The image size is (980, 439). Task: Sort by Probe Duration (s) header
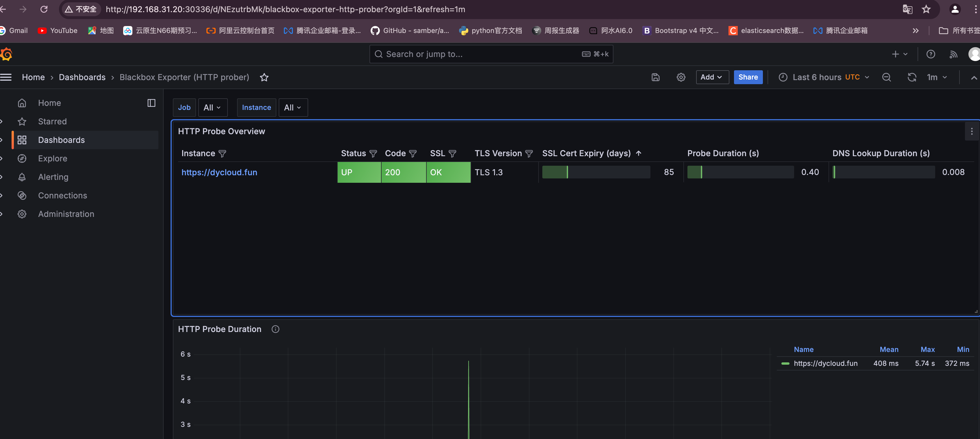click(723, 153)
